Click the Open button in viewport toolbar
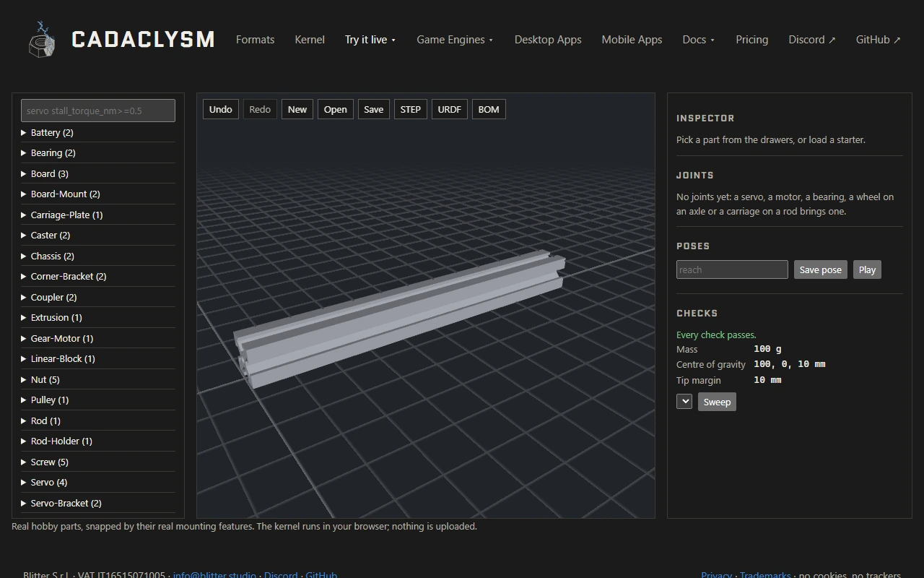The height and width of the screenshot is (578, 924). [x=336, y=110]
